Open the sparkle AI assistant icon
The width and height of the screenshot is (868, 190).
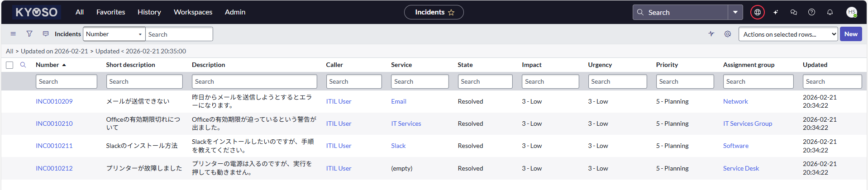[x=776, y=12]
